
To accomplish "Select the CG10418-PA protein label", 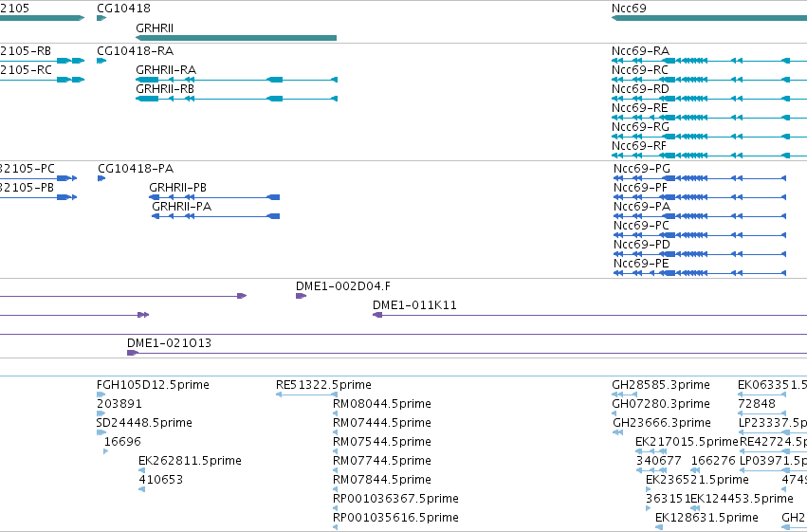I will 136,169.
